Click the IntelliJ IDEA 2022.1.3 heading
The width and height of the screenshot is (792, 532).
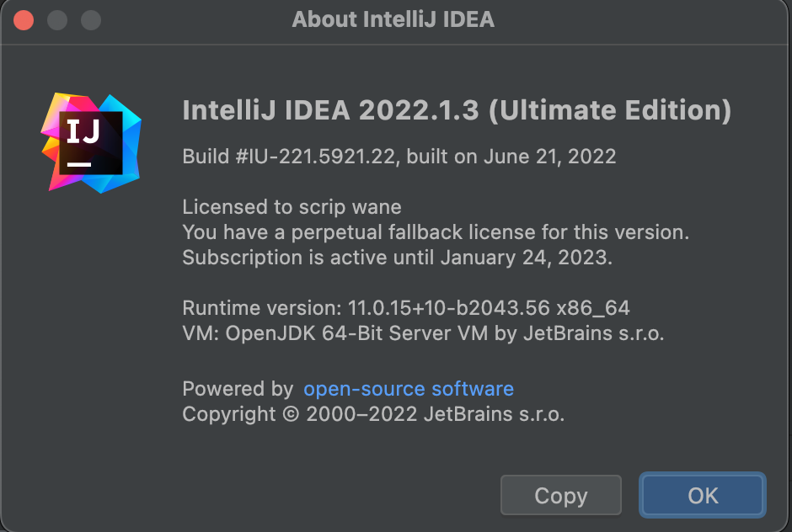[333, 110]
